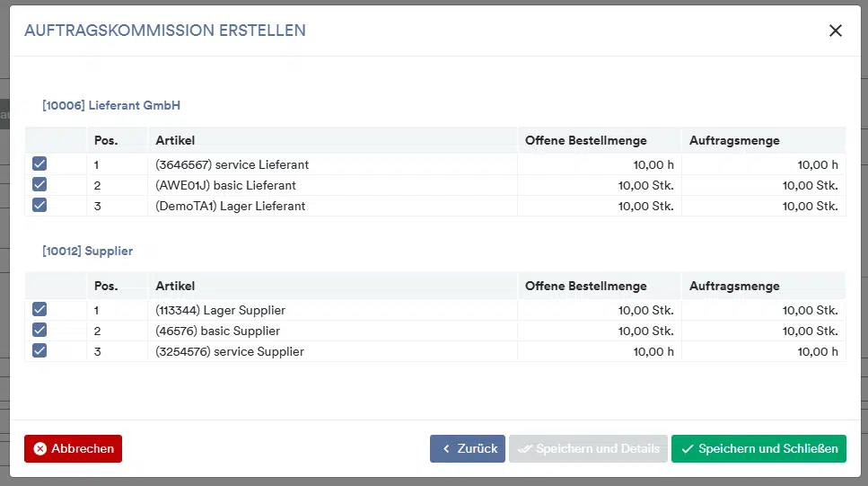Click the Abbrechen cancel button

point(73,448)
